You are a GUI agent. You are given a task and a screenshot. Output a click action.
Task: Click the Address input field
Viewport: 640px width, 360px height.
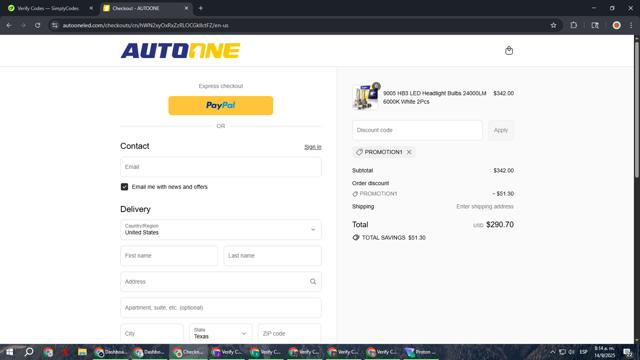(x=220, y=282)
